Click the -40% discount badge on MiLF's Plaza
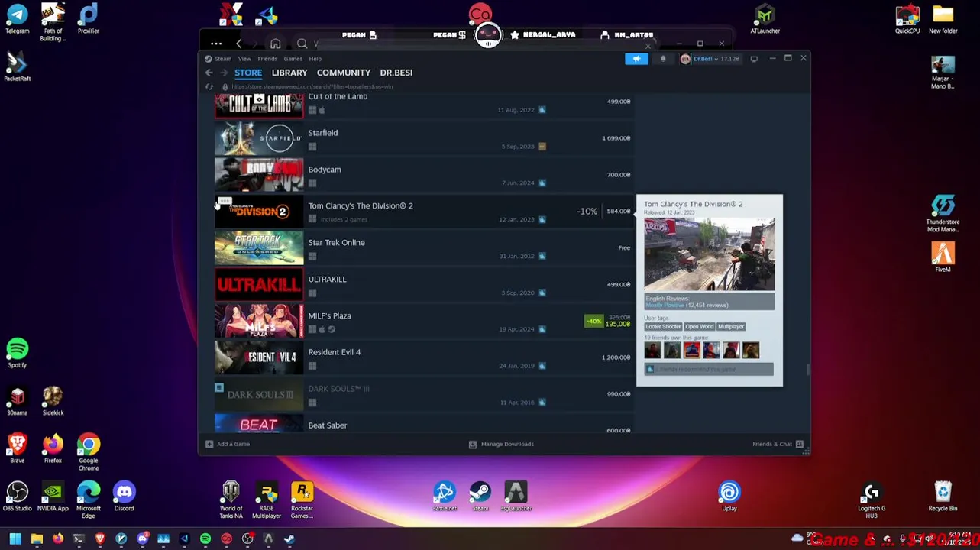This screenshot has height=550, width=980. (x=594, y=321)
